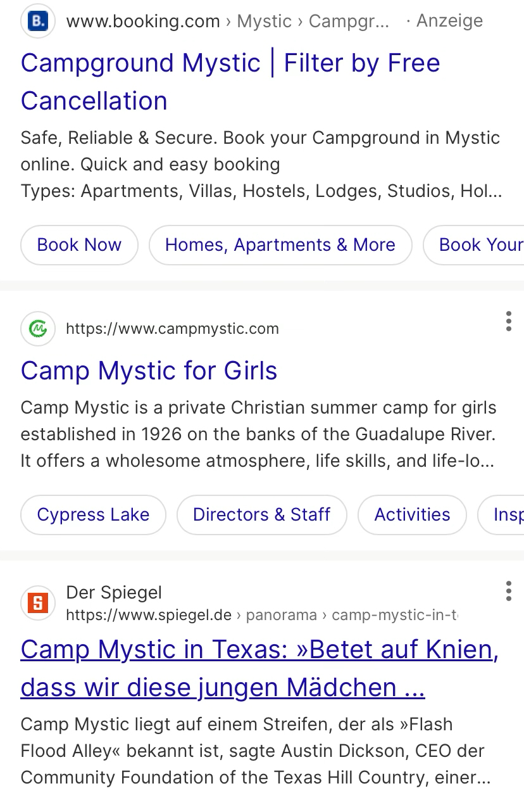This screenshot has width=524, height=812.
Task: Click the Anzeige ad label
Action: [x=449, y=22]
